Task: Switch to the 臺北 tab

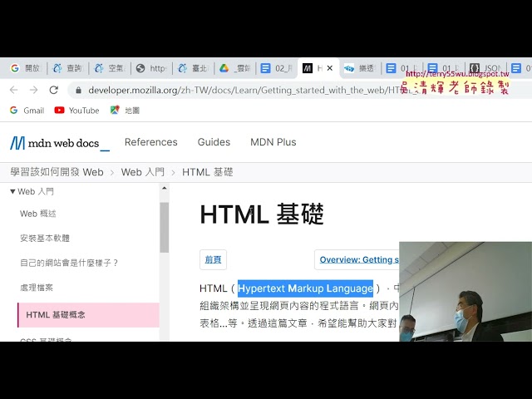Action: (x=194, y=68)
